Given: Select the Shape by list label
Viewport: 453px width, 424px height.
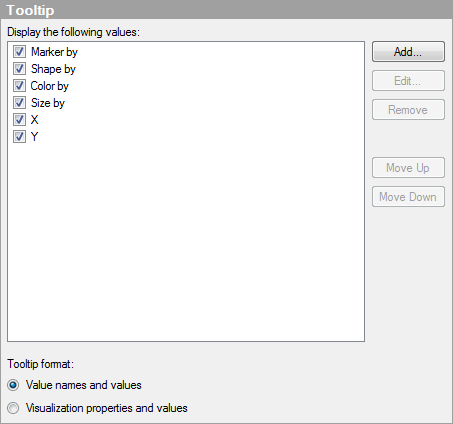Looking at the screenshot, I should pos(53,69).
